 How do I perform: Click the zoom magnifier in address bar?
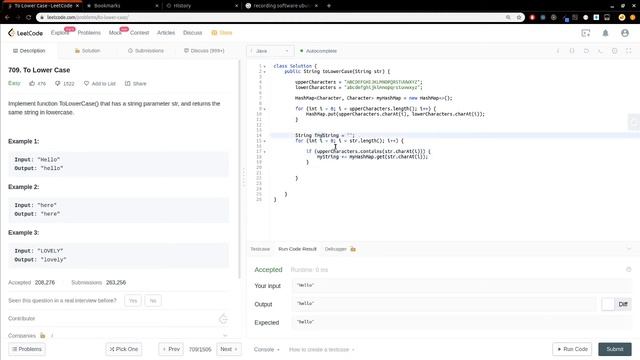508,18
